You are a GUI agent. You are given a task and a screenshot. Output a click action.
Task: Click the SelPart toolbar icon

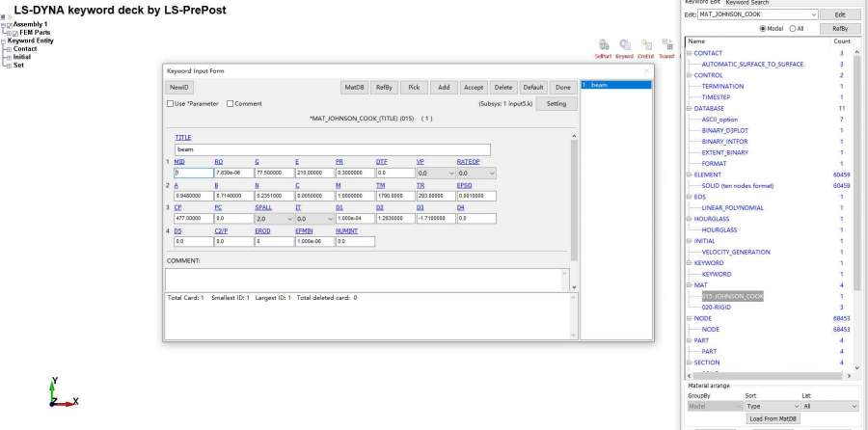tap(604, 45)
